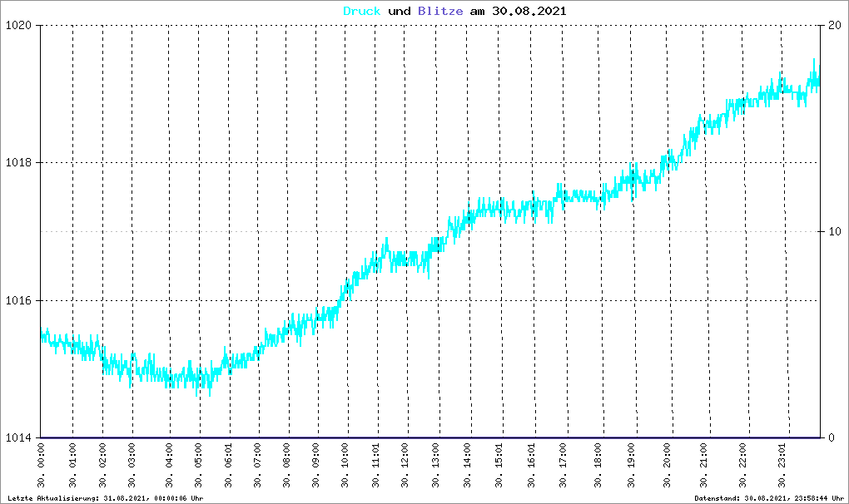Click the right axis value 0
Image resolution: width=849 pixels, height=504 pixels.
(830, 438)
